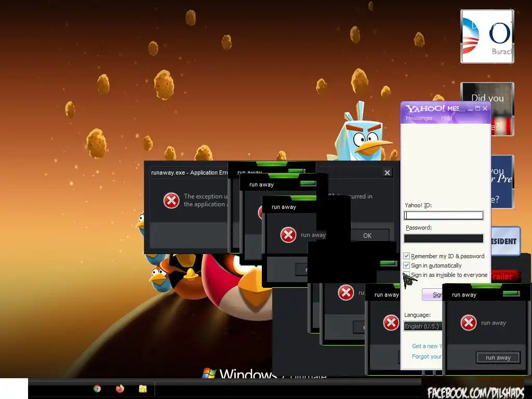Click the Yahoo! ID input field
The image size is (532, 399).
pos(444,216)
